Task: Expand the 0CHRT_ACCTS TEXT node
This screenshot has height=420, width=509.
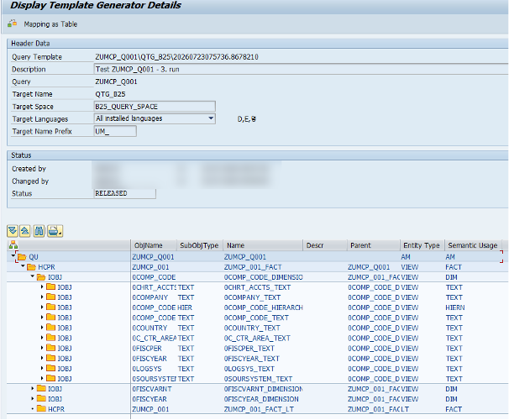Action: pyautogui.click(x=42, y=287)
